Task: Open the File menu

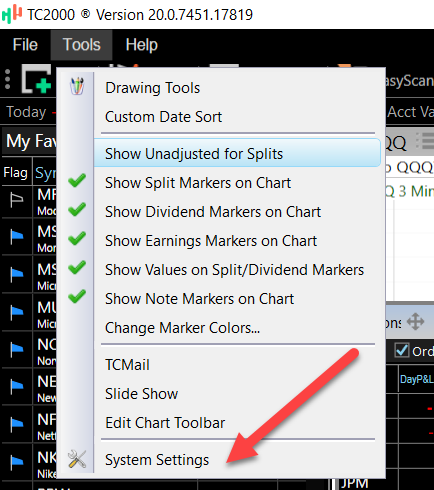Action: 25,45
